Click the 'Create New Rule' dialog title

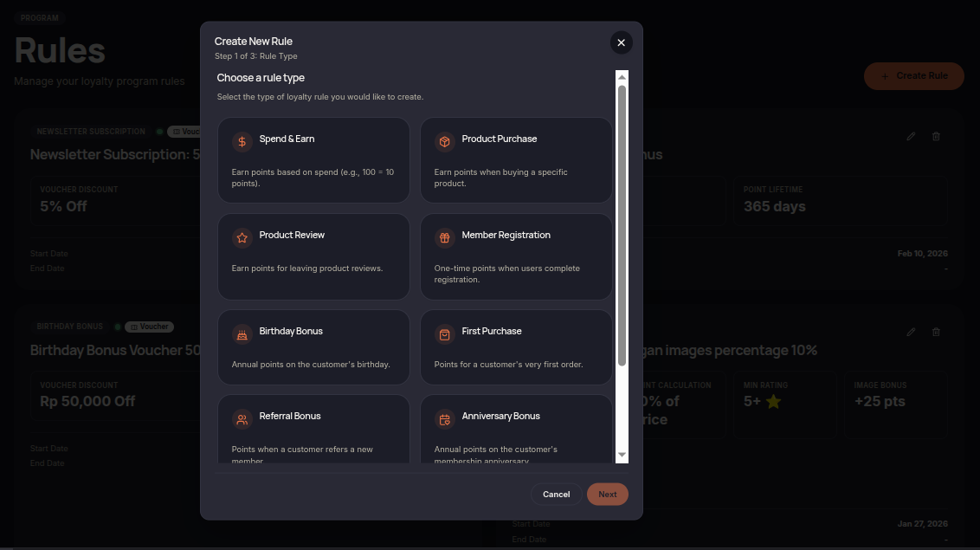[253, 42]
